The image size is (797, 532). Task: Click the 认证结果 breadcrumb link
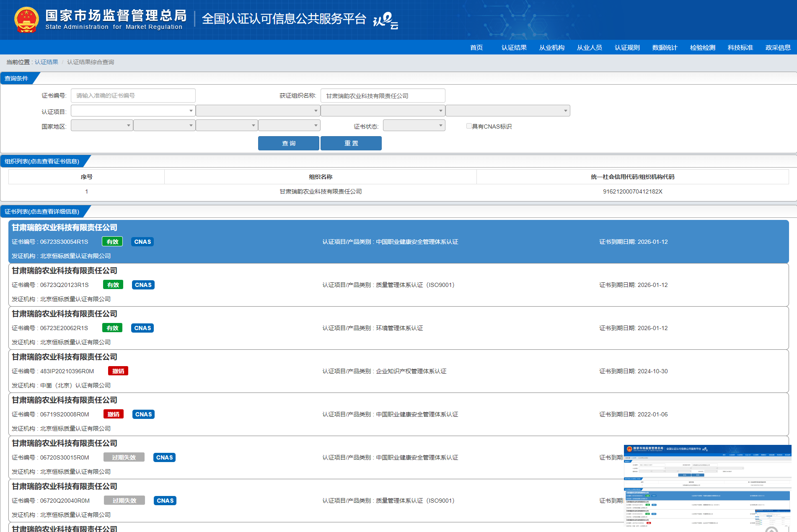click(x=47, y=62)
